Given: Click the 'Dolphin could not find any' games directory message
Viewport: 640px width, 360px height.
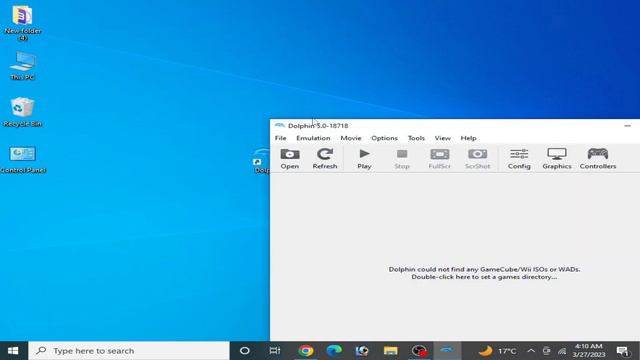Looking at the screenshot, I should [x=484, y=273].
